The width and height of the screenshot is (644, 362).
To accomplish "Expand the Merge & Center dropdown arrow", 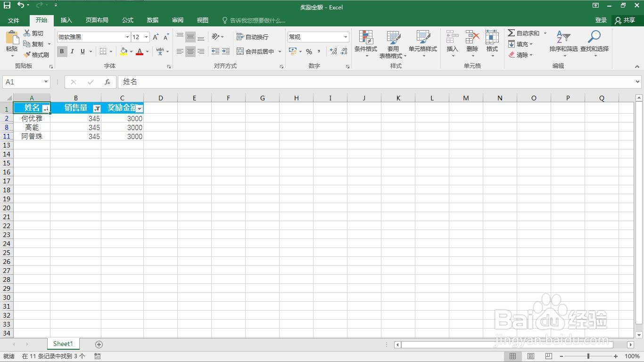I will (x=280, y=51).
